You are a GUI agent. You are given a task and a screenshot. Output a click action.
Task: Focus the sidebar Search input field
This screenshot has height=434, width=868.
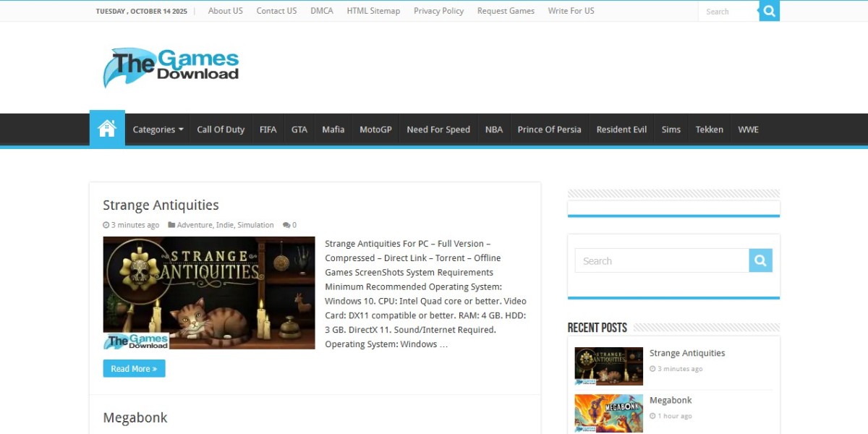point(661,260)
